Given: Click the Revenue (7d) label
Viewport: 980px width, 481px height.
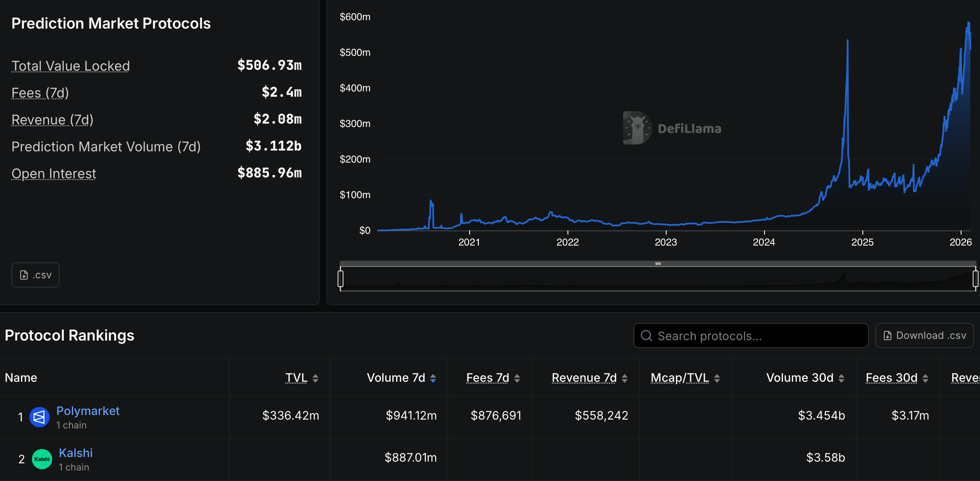Looking at the screenshot, I should click(x=52, y=120).
